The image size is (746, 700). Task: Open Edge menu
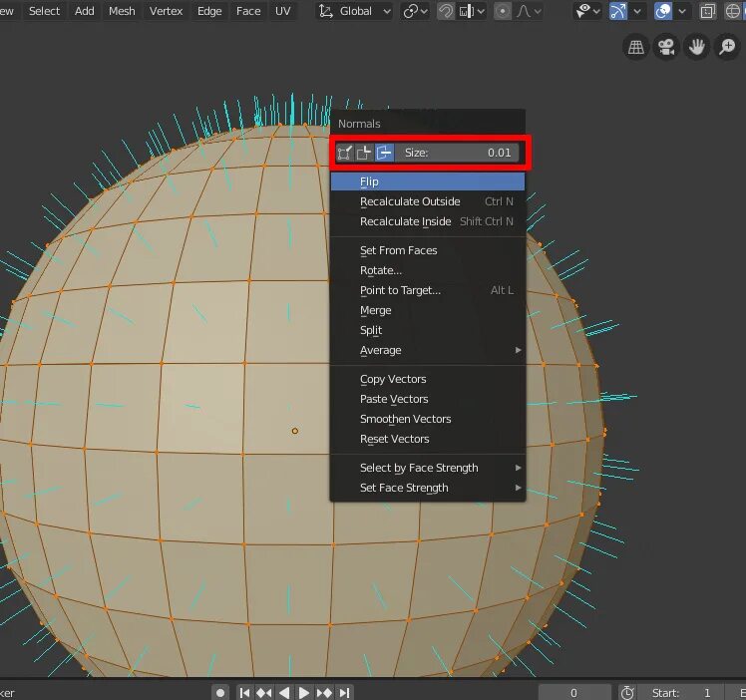[209, 11]
